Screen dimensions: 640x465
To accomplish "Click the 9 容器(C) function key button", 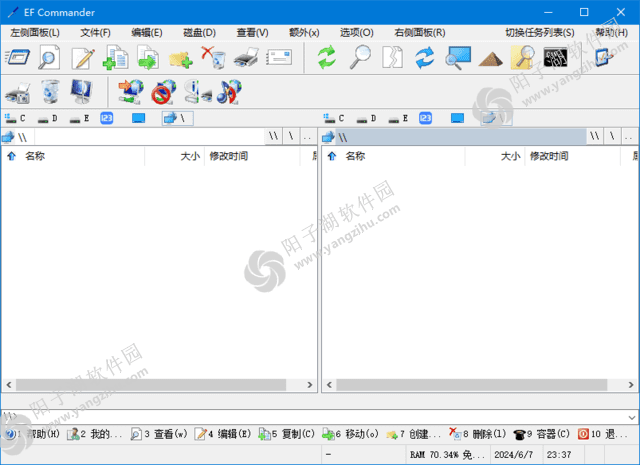I will click(x=541, y=434).
